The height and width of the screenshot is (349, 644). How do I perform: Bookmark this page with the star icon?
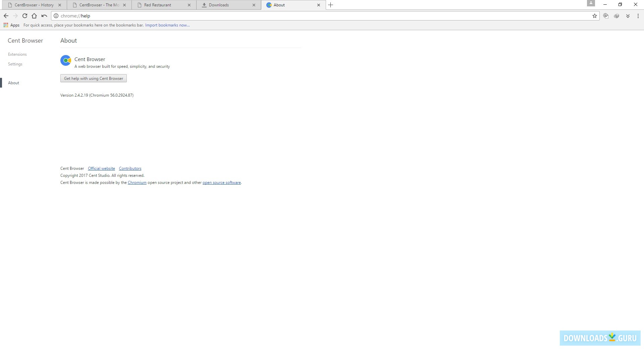pos(595,16)
